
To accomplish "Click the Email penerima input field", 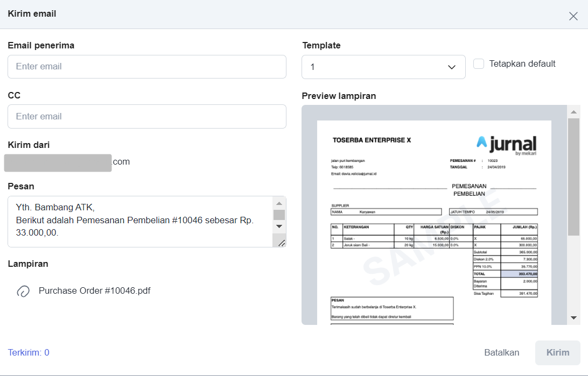I will pyautogui.click(x=146, y=67).
